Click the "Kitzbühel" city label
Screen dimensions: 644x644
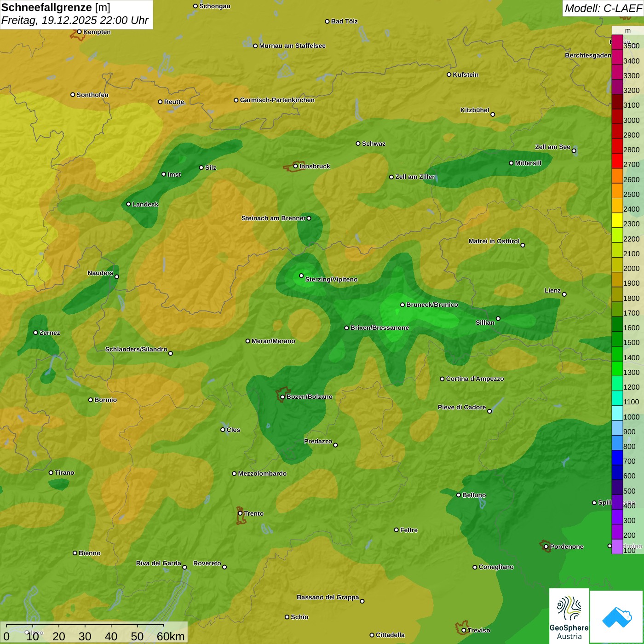pos(475,110)
